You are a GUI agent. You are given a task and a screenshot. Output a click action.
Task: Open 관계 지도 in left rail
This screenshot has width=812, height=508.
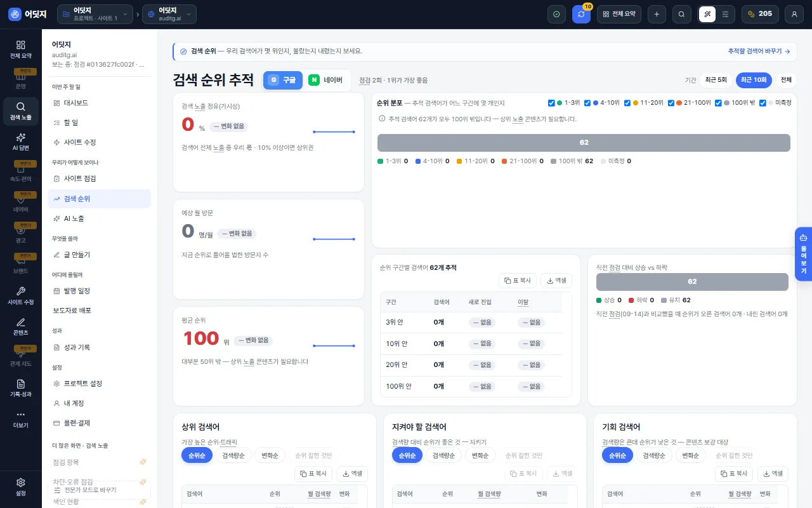pyautogui.click(x=20, y=358)
